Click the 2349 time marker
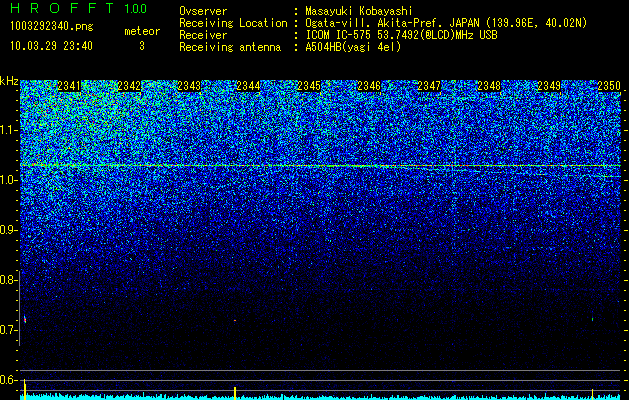629x400 pixels. [549, 86]
